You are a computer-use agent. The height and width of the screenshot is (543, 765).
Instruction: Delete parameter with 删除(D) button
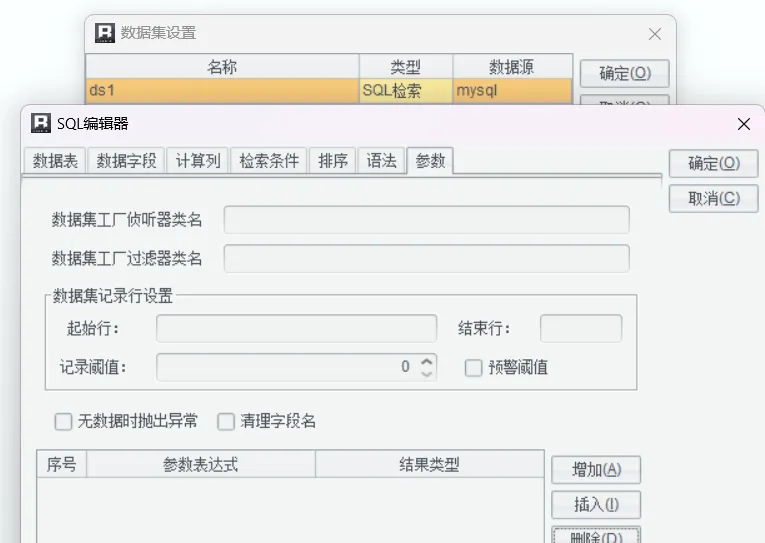pos(596,535)
